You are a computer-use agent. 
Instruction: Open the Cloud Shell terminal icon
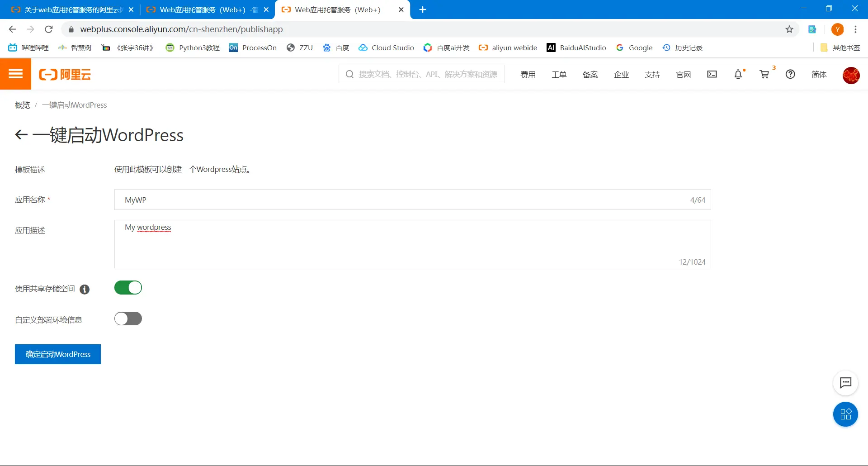tap(712, 74)
